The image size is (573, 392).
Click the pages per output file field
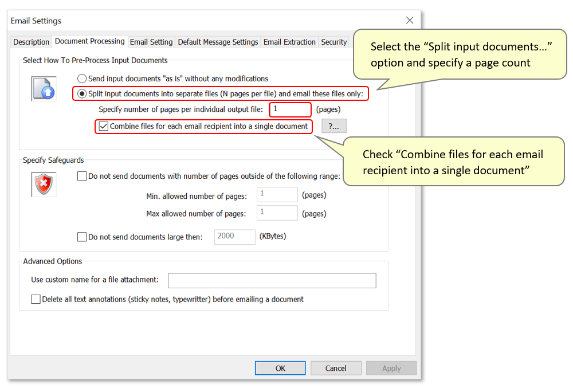[290, 109]
